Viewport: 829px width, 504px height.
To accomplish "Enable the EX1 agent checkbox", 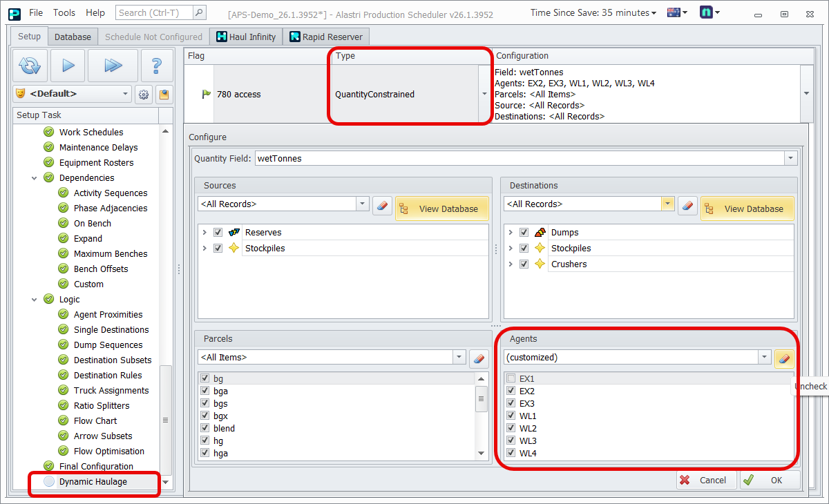I will pyautogui.click(x=511, y=378).
